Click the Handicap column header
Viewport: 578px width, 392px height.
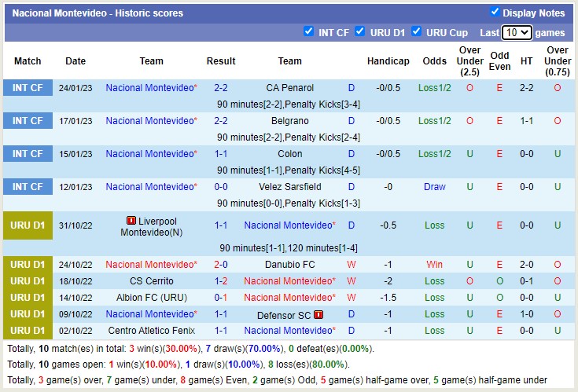[x=388, y=61]
